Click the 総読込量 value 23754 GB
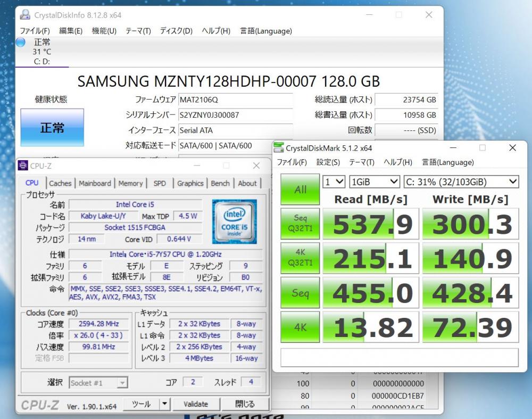This screenshot has width=532, height=419. (406, 100)
